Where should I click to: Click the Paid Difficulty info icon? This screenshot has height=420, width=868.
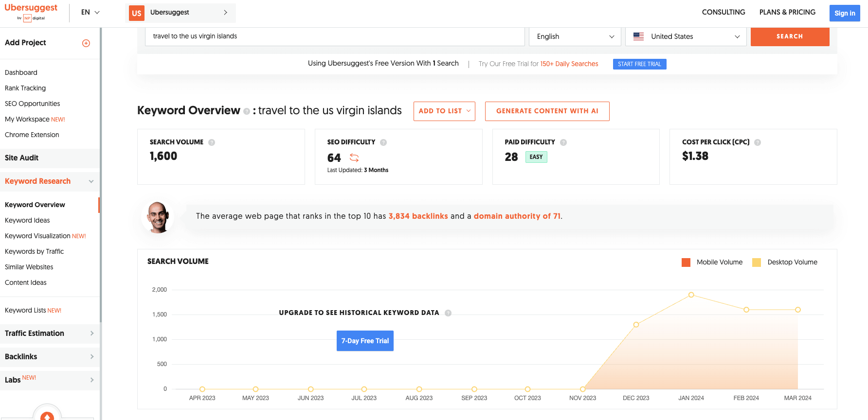(563, 142)
